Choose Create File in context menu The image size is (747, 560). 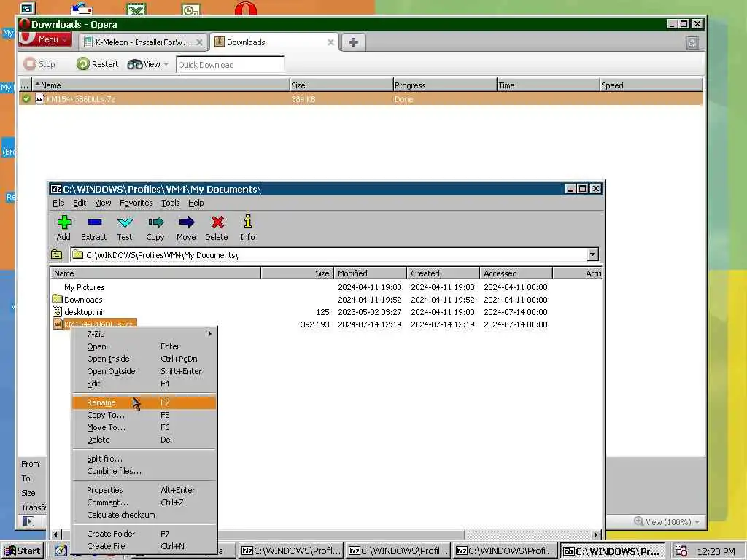click(144, 546)
